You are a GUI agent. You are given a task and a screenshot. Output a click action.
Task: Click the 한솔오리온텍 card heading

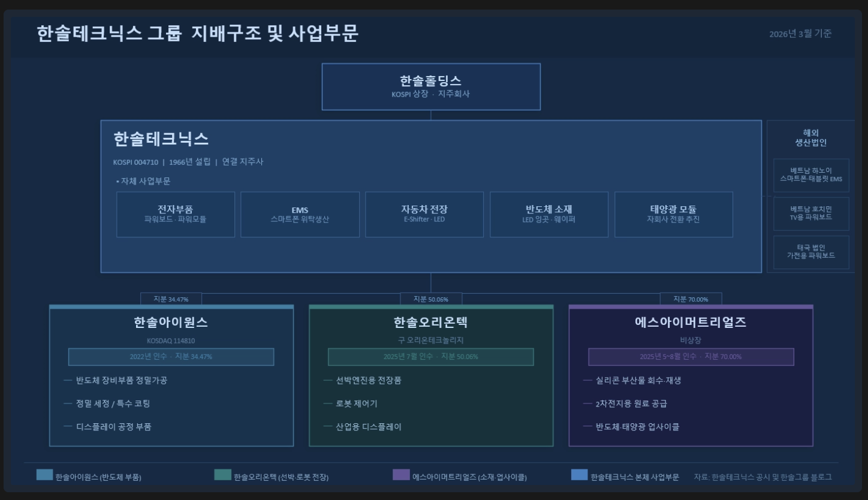pos(431,323)
